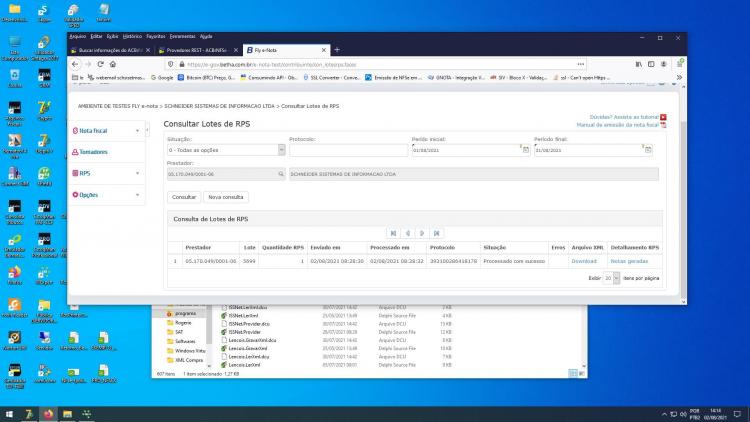Open Notas geradas details link
The image size is (750, 422).
[x=629, y=261]
